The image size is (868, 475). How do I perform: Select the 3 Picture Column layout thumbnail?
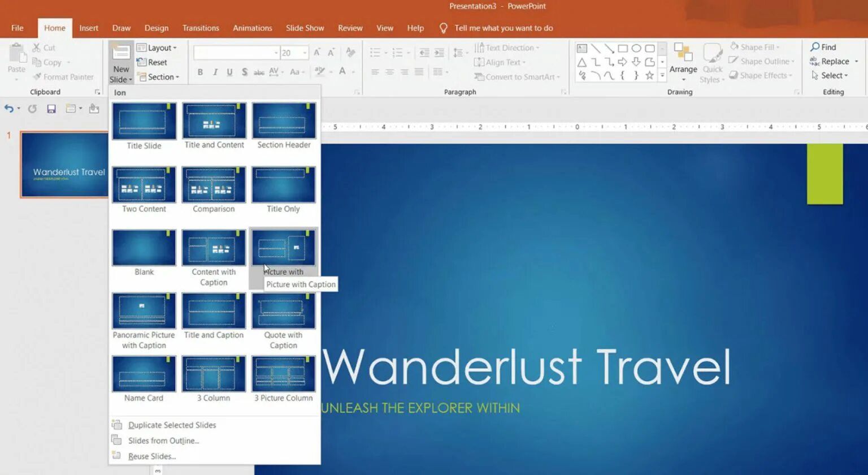(284, 374)
